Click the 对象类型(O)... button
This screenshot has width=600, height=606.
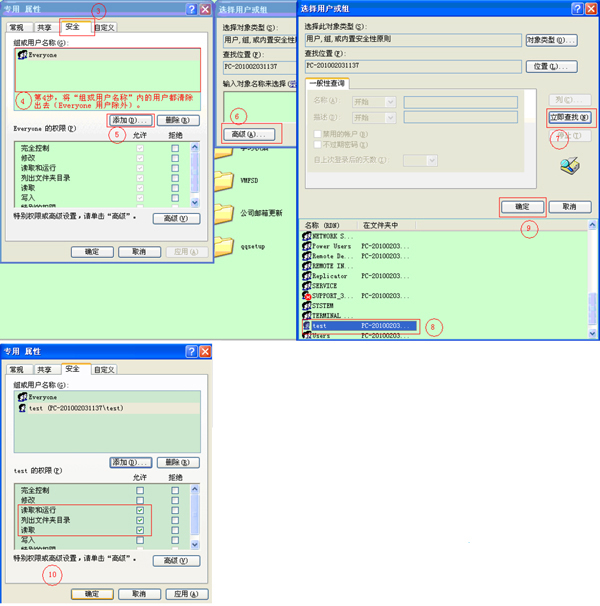pos(552,40)
